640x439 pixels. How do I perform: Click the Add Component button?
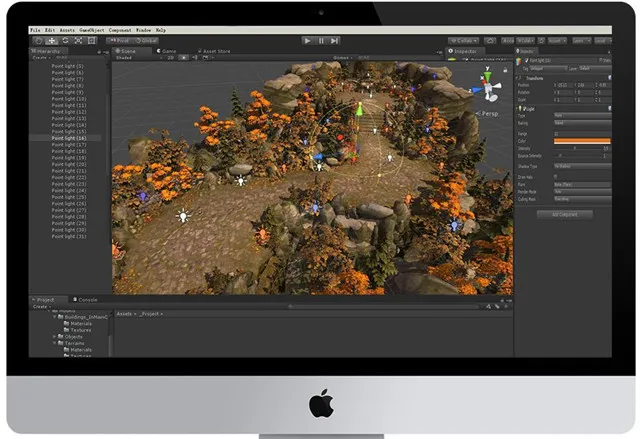click(565, 214)
